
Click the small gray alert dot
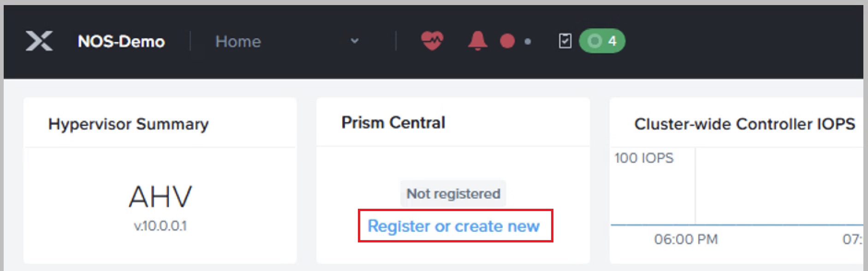pos(528,41)
